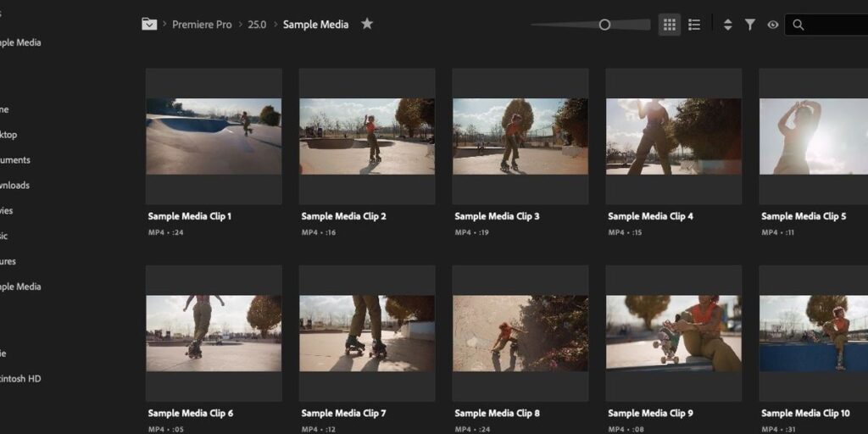Select Sample Media Clip 6 thumbnail
Image resolution: width=868 pixels, height=434 pixels.
coord(214,333)
